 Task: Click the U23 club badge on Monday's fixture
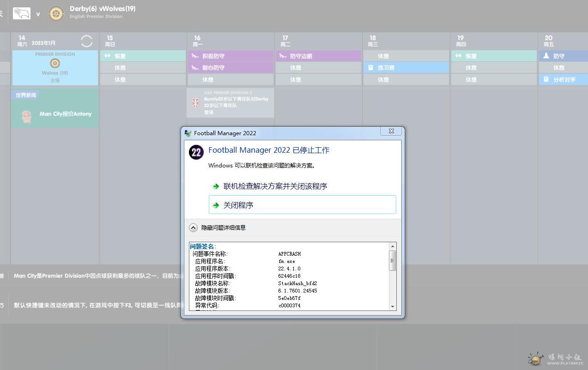tap(195, 102)
